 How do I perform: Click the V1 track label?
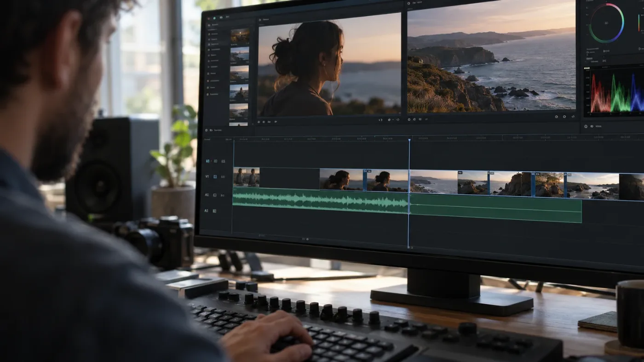[x=207, y=176]
